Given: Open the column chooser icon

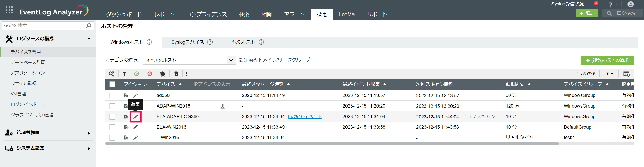Looking at the screenshot, I should coord(626,74).
